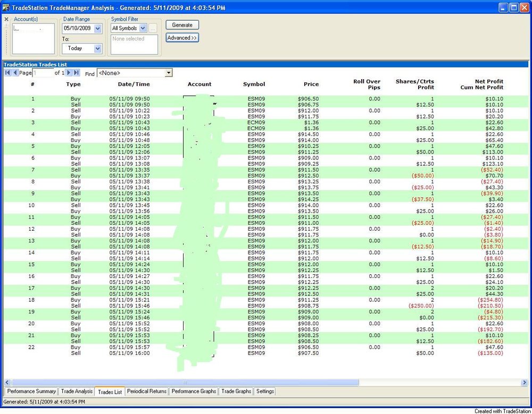Click trade number 22
Screen dimensions: 532x414
coord(31,347)
